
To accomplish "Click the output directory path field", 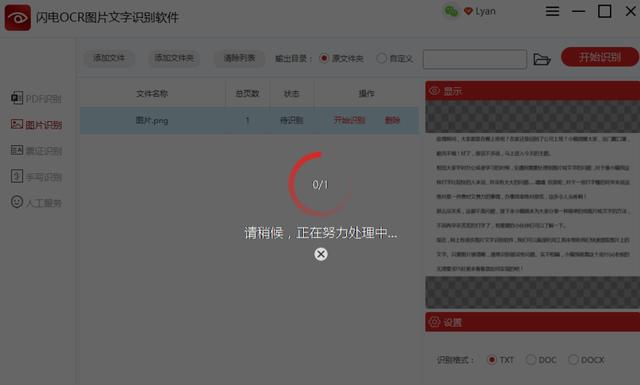I will (475, 59).
